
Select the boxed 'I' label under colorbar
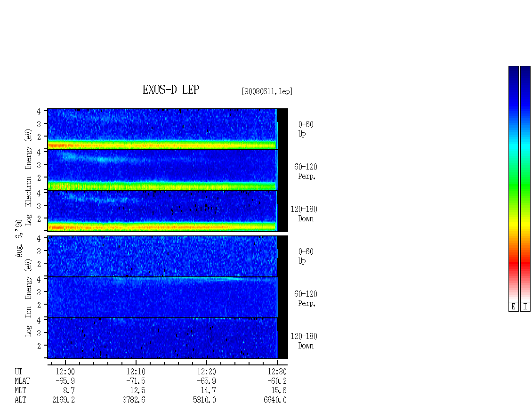[525, 307]
